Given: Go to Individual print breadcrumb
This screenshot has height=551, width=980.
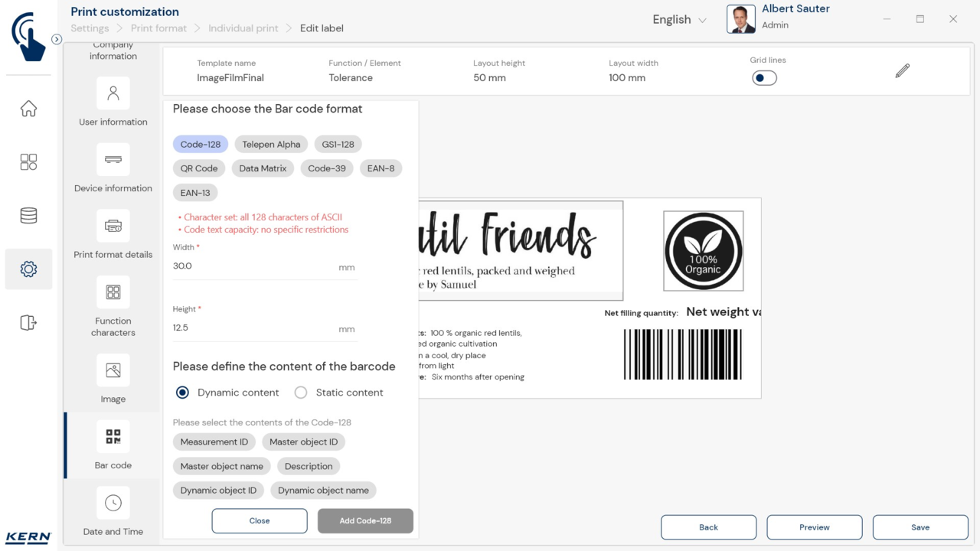Looking at the screenshot, I should click(x=243, y=28).
